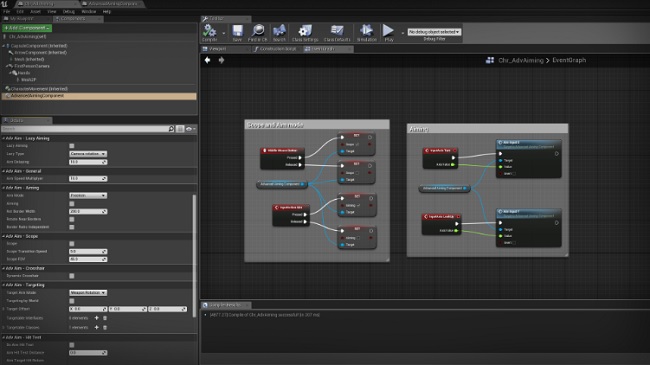650x365 pixels.
Task: Start Simulation from the toolbar
Action: pos(366,32)
